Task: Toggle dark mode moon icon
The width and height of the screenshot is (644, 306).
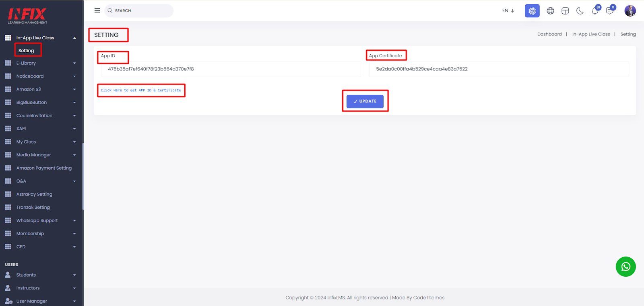Action: click(x=580, y=11)
